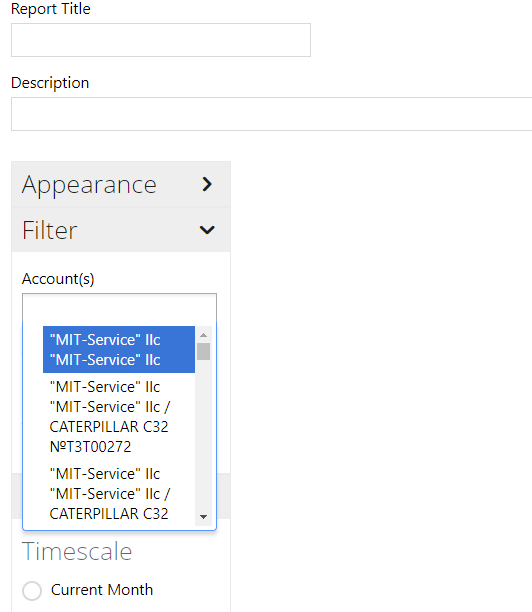Select the last partially visible CATERPILLAR C32 entry
532x612 pixels.
point(119,494)
